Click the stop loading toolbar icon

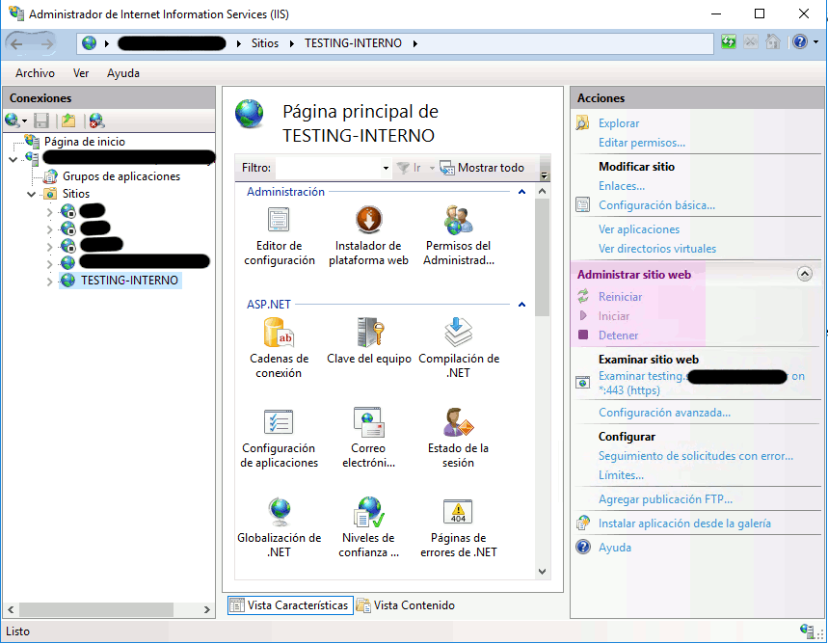click(x=750, y=41)
